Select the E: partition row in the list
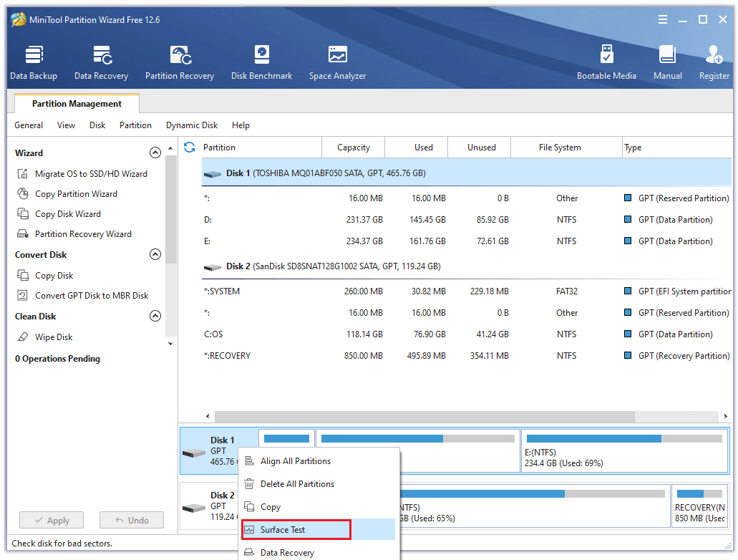Screen dimensions: 738x560 coord(467,241)
